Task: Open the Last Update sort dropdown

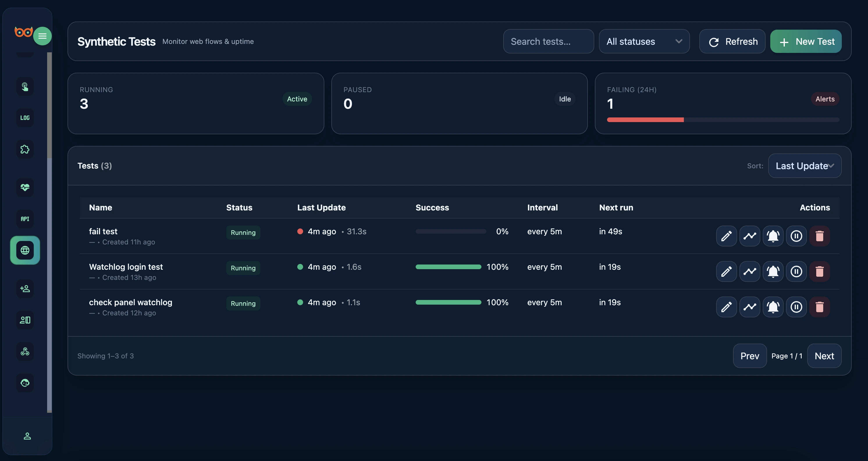Action: pos(805,166)
